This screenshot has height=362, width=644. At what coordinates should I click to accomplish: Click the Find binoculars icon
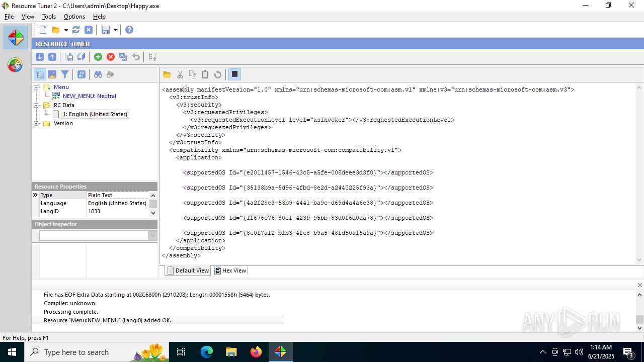point(98,74)
